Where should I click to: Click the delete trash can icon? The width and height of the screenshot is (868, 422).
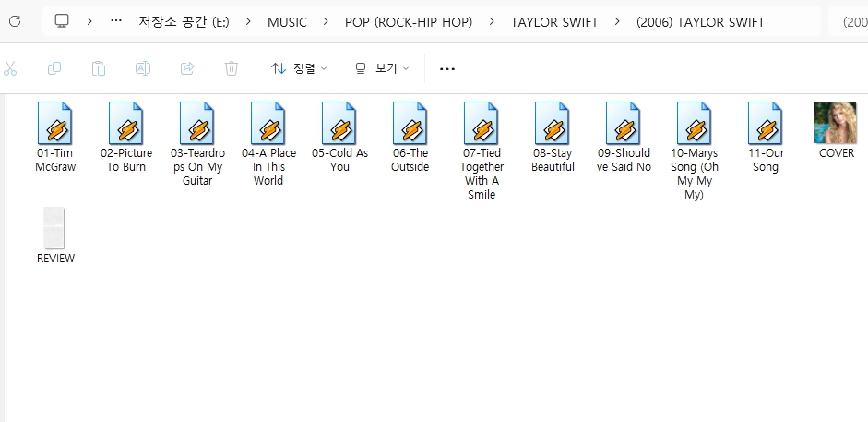tap(232, 68)
